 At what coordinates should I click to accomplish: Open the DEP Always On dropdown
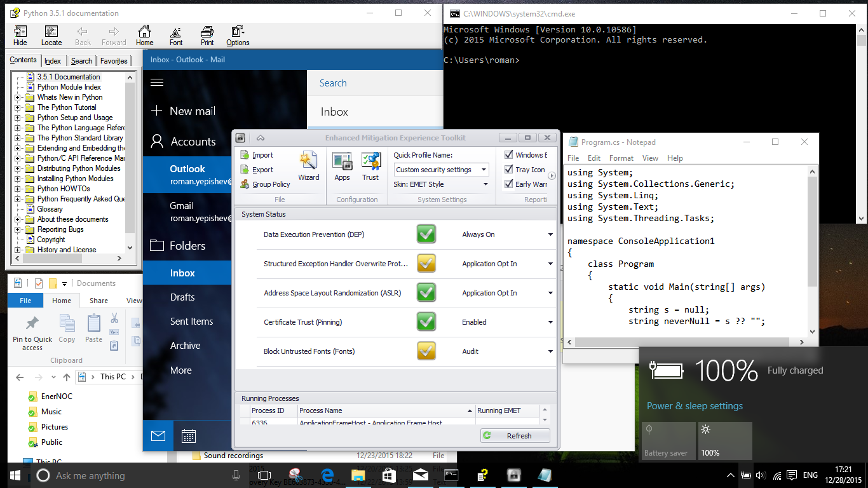pyautogui.click(x=551, y=234)
